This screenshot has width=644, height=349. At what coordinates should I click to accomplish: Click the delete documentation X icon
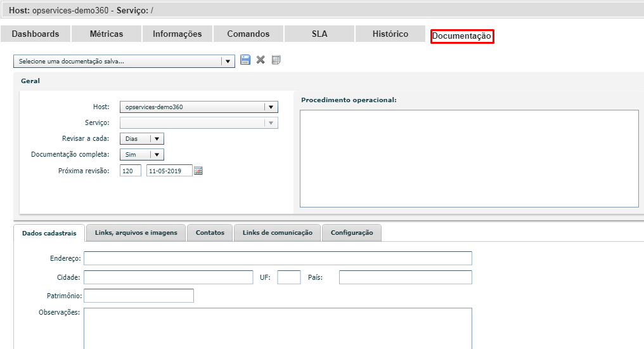tap(261, 60)
